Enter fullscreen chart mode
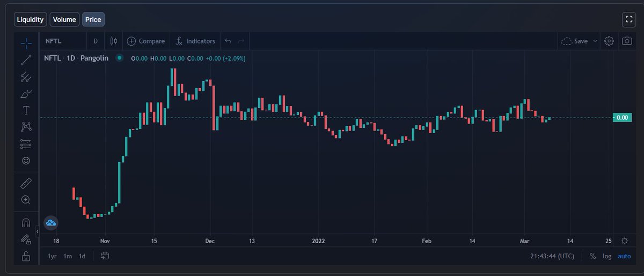The height and width of the screenshot is (276, 644). click(x=629, y=20)
